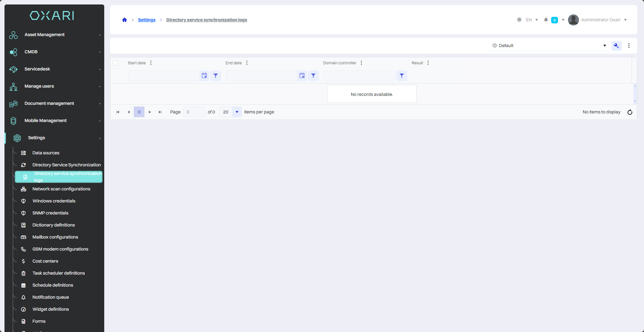Open the items per page dropdown
The image size is (644, 332).
(x=237, y=112)
